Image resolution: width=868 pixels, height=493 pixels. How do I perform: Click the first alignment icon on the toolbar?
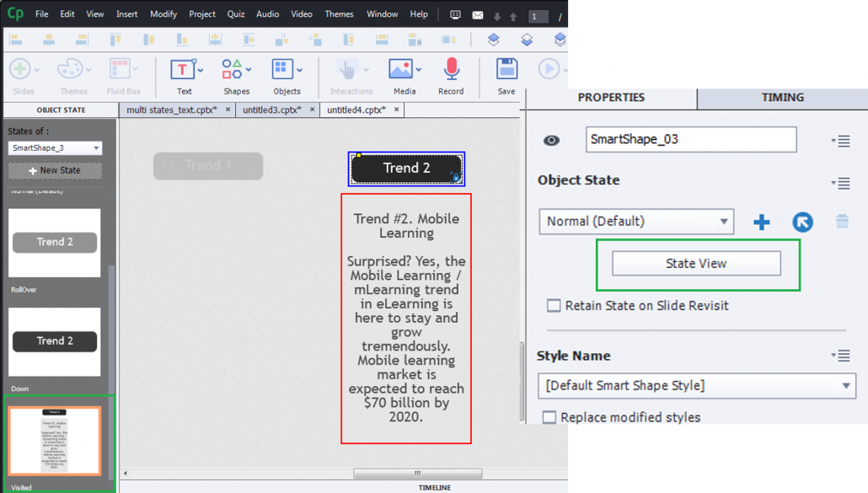(x=15, y=39)
